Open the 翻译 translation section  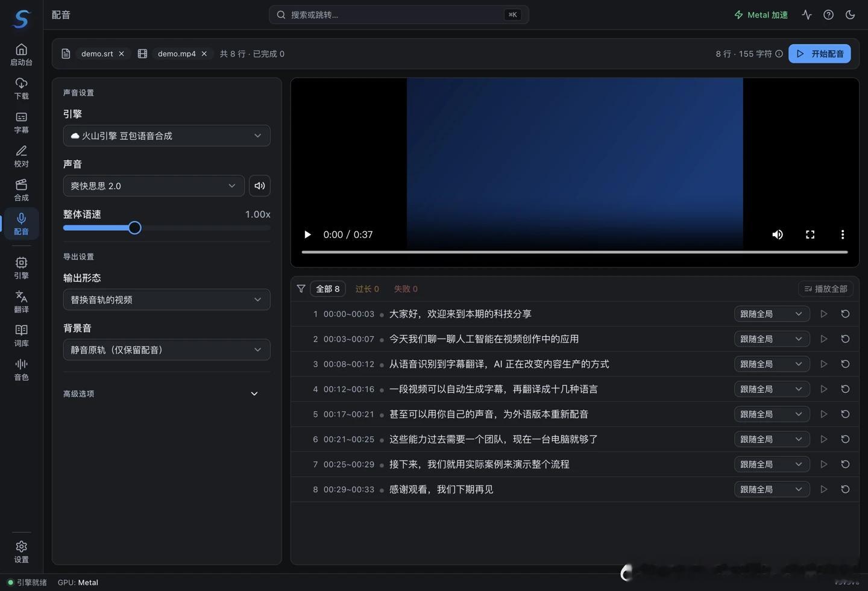[x=21, y=301]
